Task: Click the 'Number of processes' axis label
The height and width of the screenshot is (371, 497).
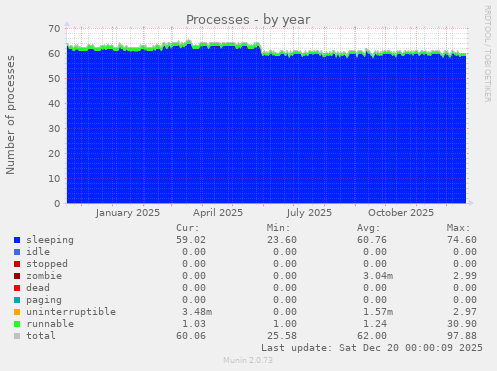Action: coord(10,115)
